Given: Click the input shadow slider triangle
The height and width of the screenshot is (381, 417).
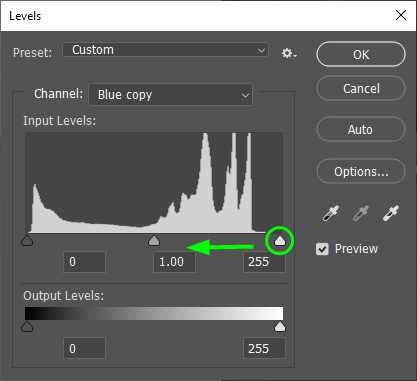Looking at the screenshot, I should click(27, 240).
